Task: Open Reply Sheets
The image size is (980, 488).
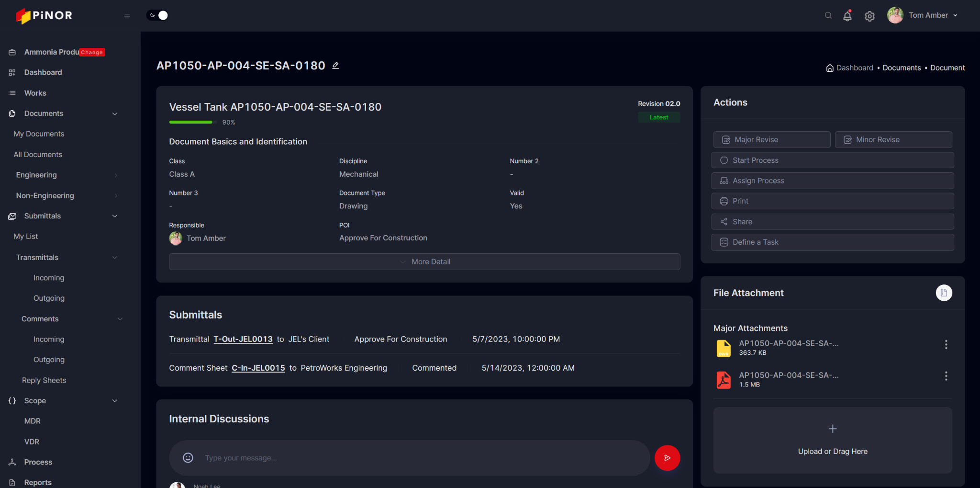Action: (44, 380)
